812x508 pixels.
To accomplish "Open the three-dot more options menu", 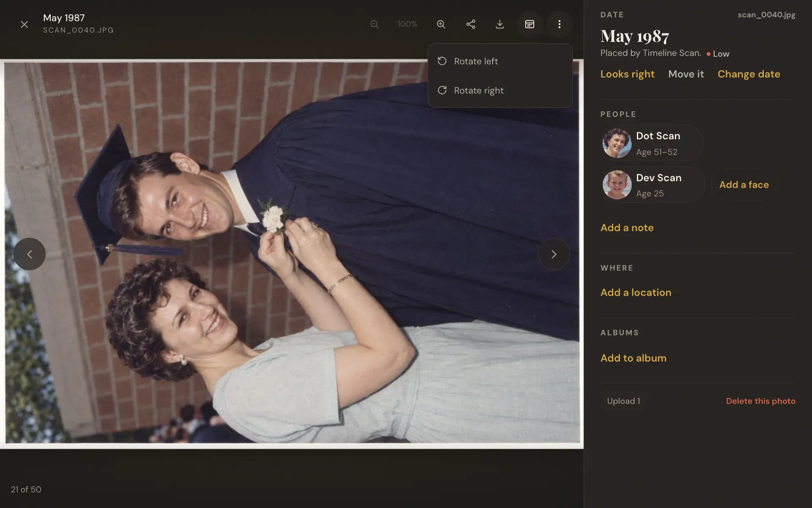I will click(x=559, y=24).
